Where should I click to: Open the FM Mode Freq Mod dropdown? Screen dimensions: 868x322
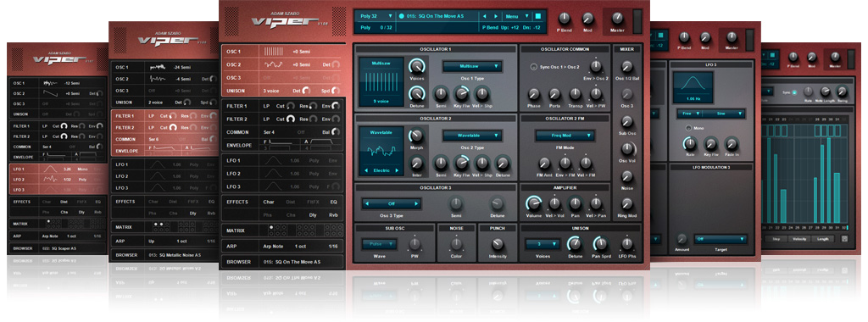(x=565, y=135)
